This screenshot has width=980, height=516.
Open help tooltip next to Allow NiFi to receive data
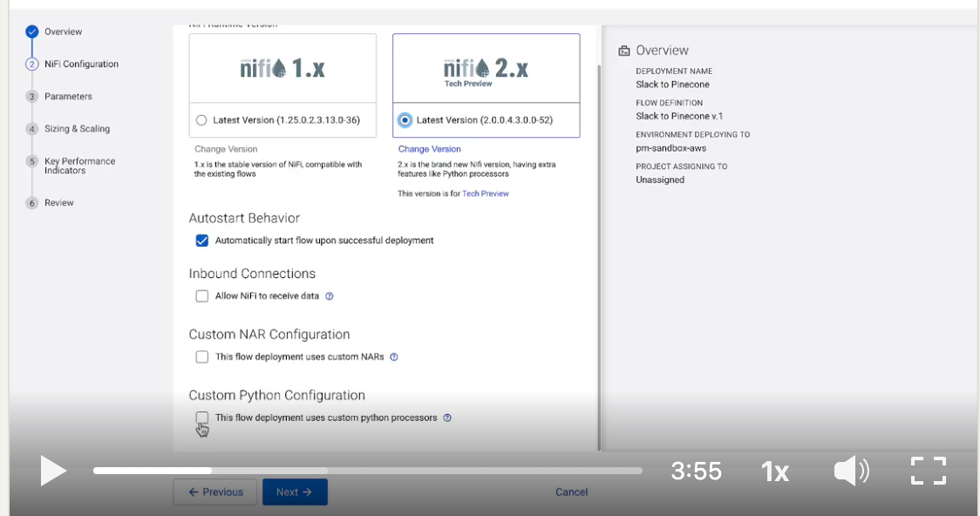330,296
